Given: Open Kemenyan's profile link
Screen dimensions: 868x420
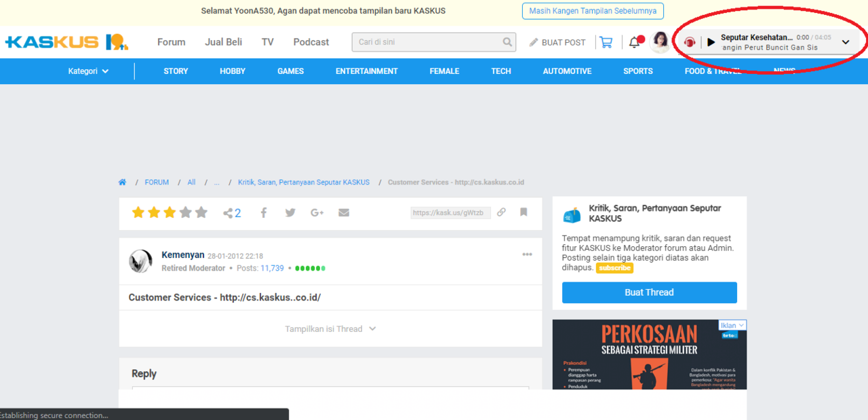Looking at the screenshot, I should pos(182,254).
